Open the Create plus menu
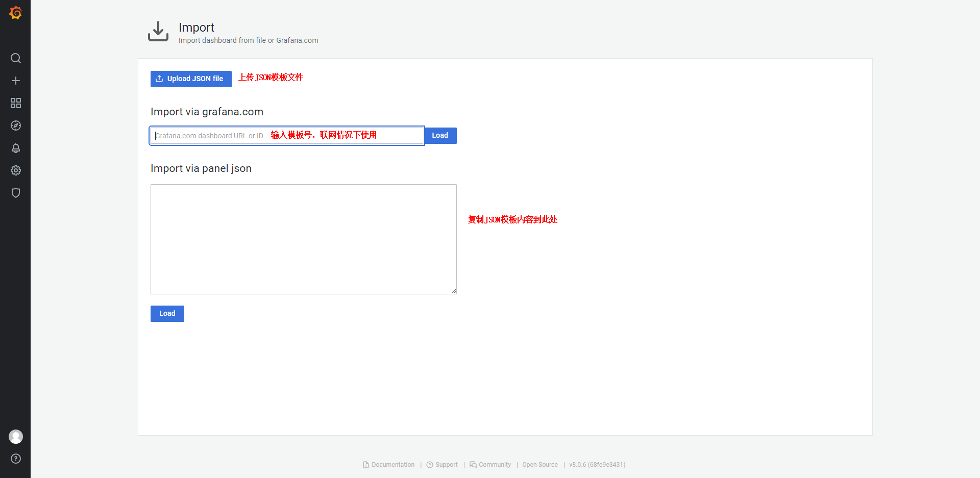The height and width of the screenshot is (478, 980). [x=16, y=81]
